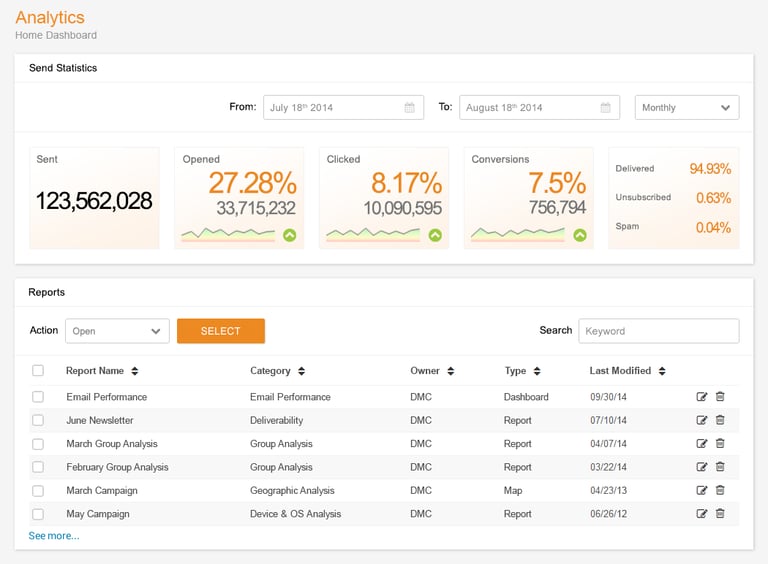Sort by Last Modified column arrows

coord(662,371)
